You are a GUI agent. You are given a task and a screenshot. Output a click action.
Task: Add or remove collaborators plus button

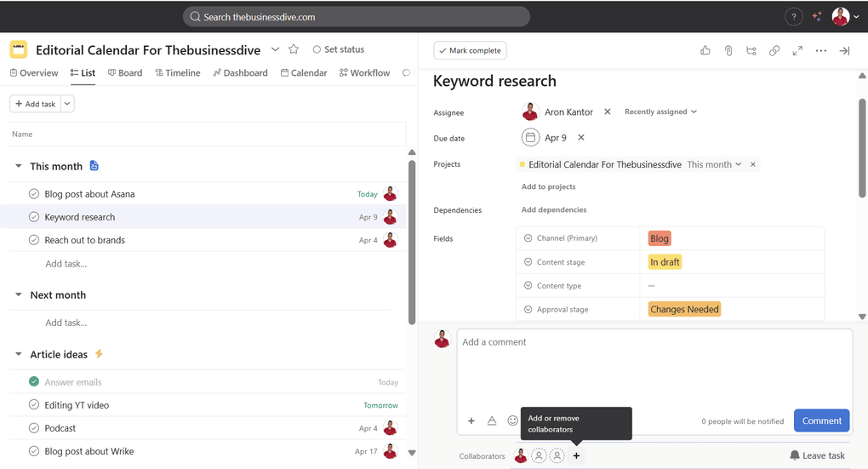[576, 455]
